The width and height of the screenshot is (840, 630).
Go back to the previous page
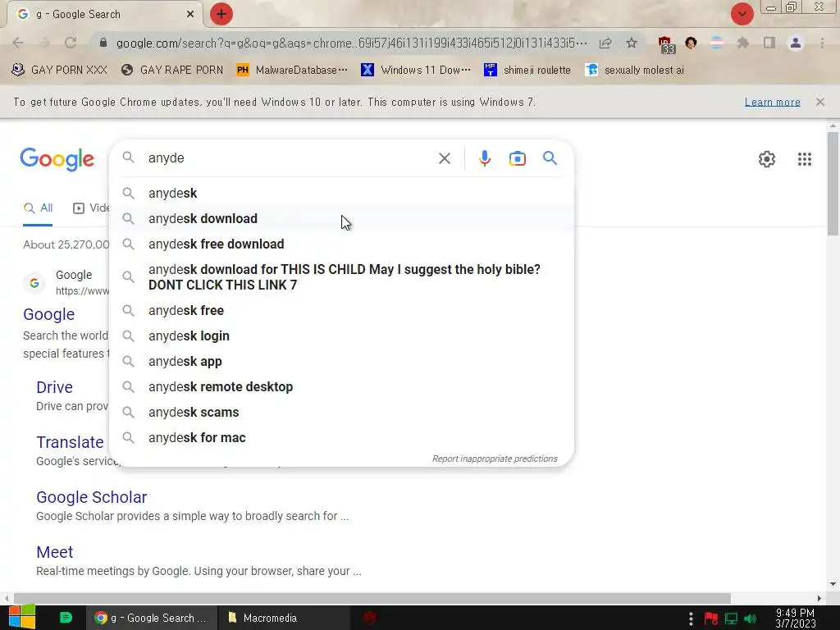(x=18, y=43)
